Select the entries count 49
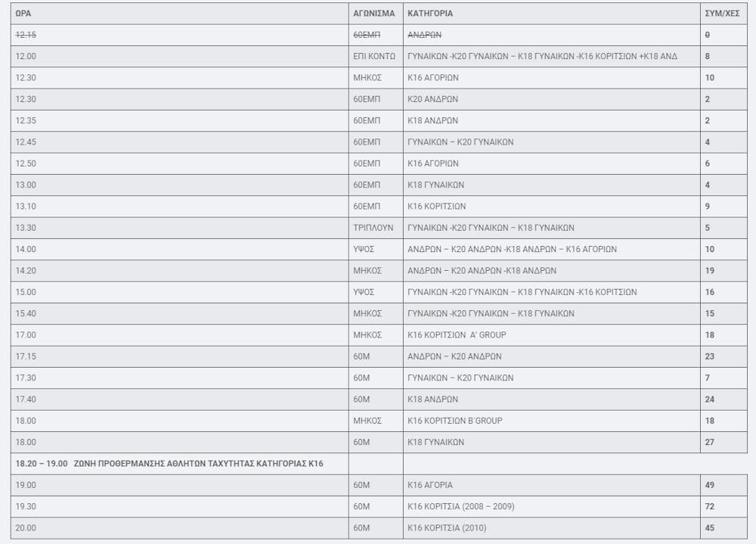The height and width of the screenshot is (544, 756). tap(709, 485)
